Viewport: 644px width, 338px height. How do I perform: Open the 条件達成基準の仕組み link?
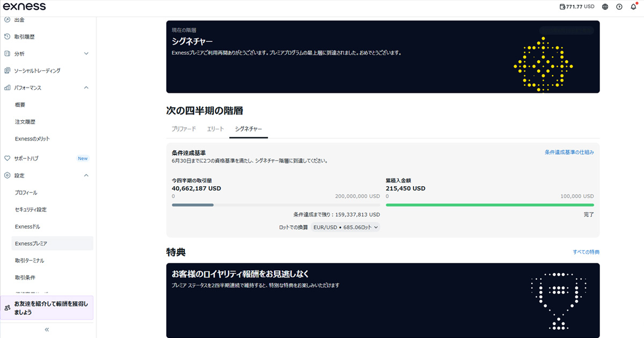pyautogui.click(x=569, y=152)
